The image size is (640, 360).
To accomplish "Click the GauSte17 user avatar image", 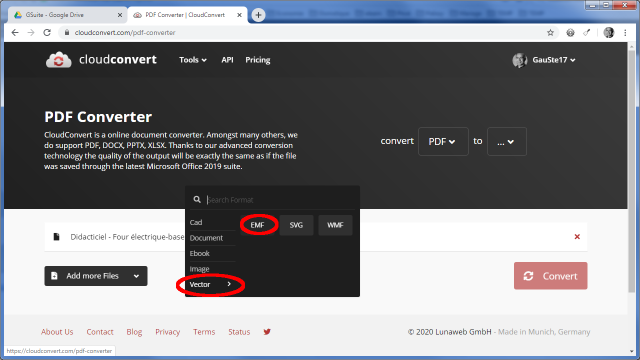I will pos(520,60).
